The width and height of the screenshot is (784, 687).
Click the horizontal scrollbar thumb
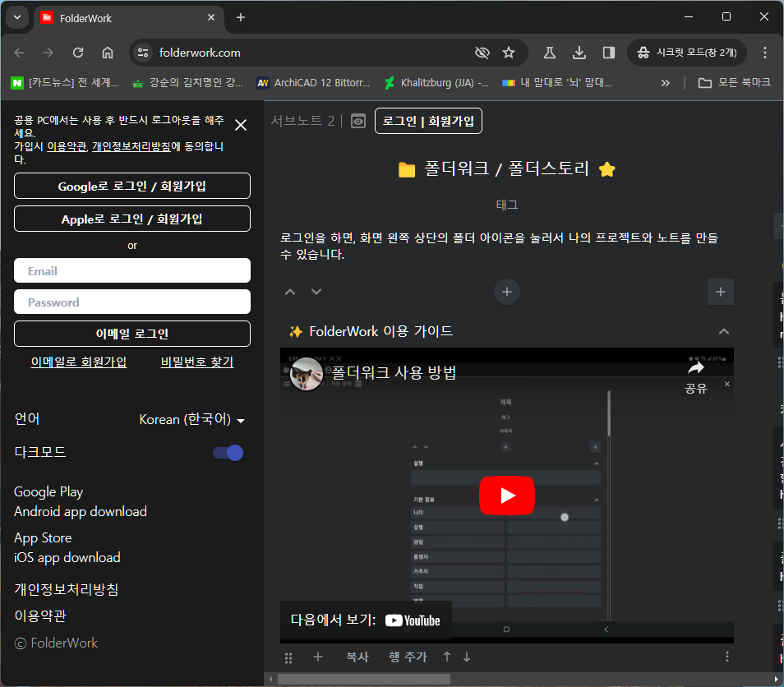point(364,679)
